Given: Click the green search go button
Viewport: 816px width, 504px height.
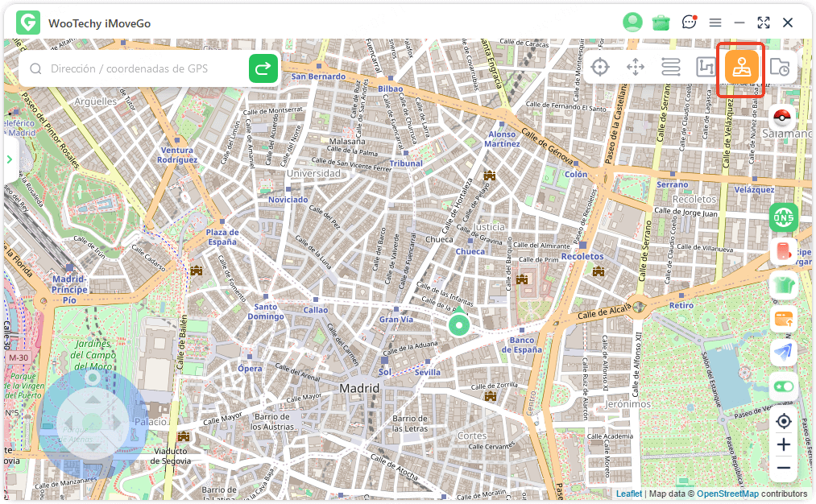Looking at the screenshot, I should pyautogui.click(x=263, y=69).
